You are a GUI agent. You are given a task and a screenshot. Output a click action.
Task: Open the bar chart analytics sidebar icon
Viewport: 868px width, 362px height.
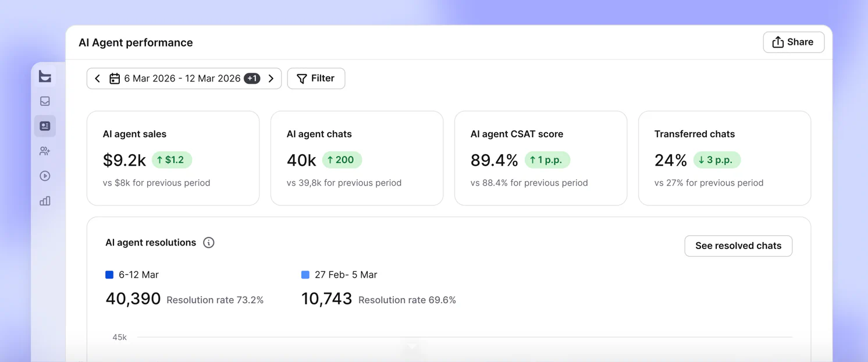tap(45, 201)
